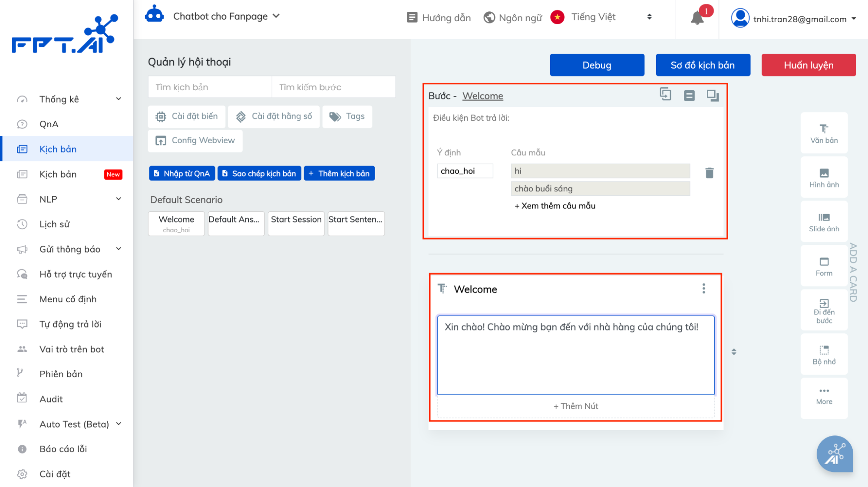Add a Bộ nhớ memory card
Screen dimensions: 868x487
[x=824, y=355]
